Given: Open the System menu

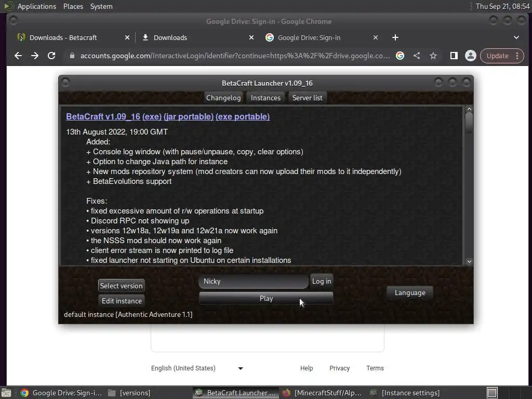Looking at the screenshot, I should (x=101, y=6).
